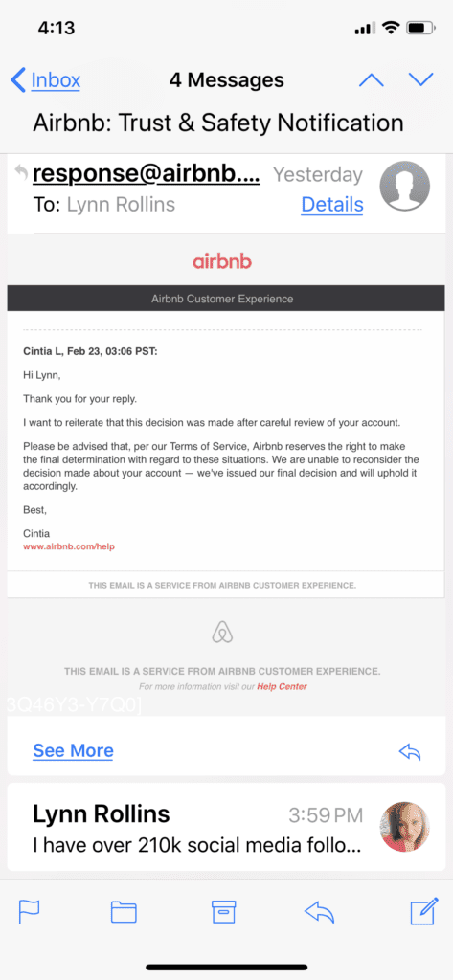Go to previous message with up chevron
The width and height of the screenshot is (453, 980).
click(371, 79)
